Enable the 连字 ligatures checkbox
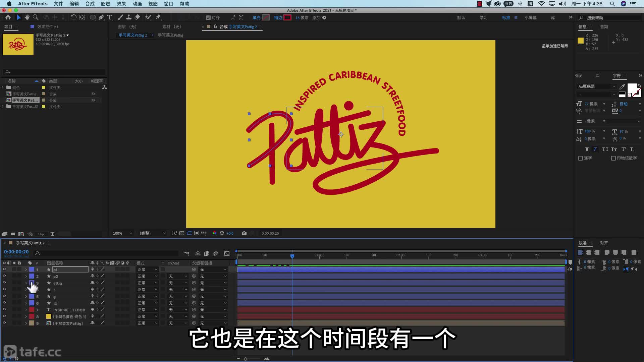The image size is (644, 362). [x=581, y=158]
